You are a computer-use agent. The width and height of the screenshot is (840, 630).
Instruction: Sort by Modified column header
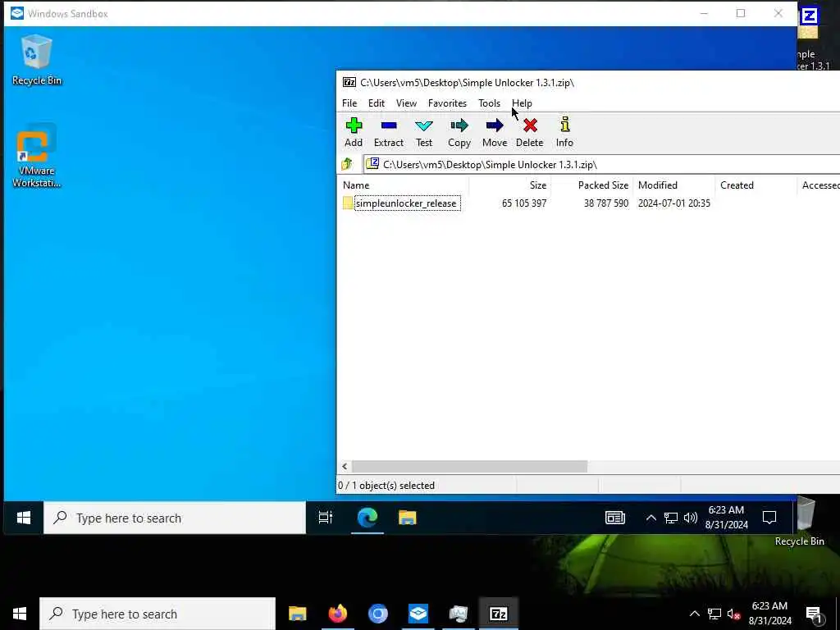(674, 185)
